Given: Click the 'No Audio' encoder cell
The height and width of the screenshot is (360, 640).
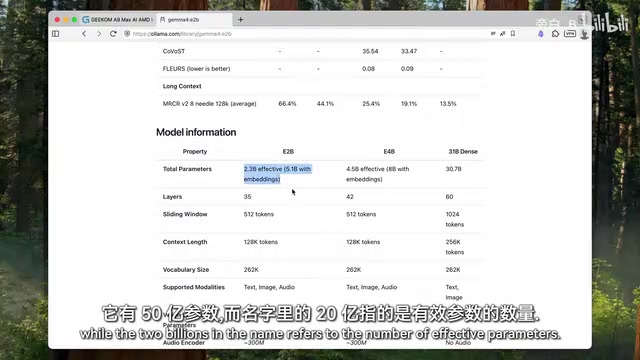Looking at the screenshot, I should tap(458, 343).
